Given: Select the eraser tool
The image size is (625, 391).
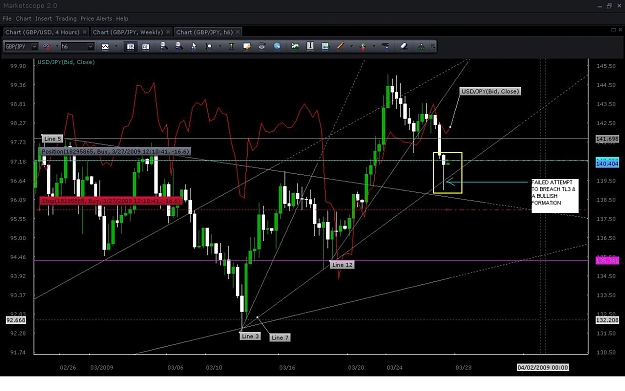Looking at the screenshot, I should tap(403, 46).
